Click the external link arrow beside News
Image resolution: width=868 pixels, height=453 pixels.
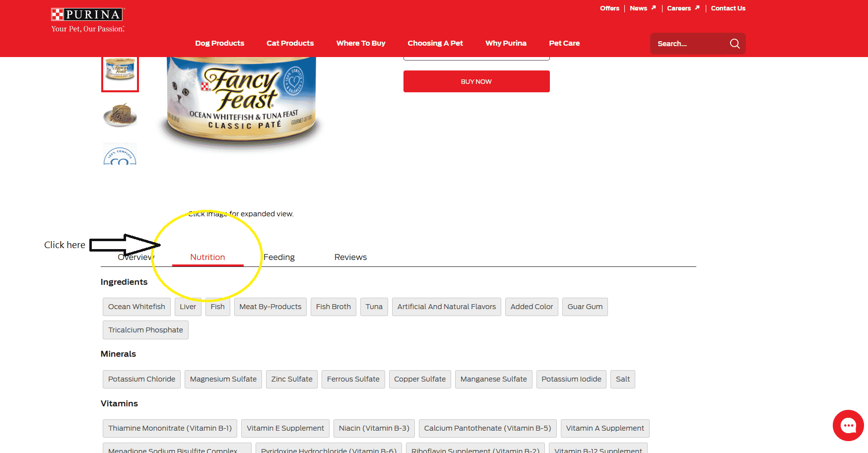[x=654, y=8]
